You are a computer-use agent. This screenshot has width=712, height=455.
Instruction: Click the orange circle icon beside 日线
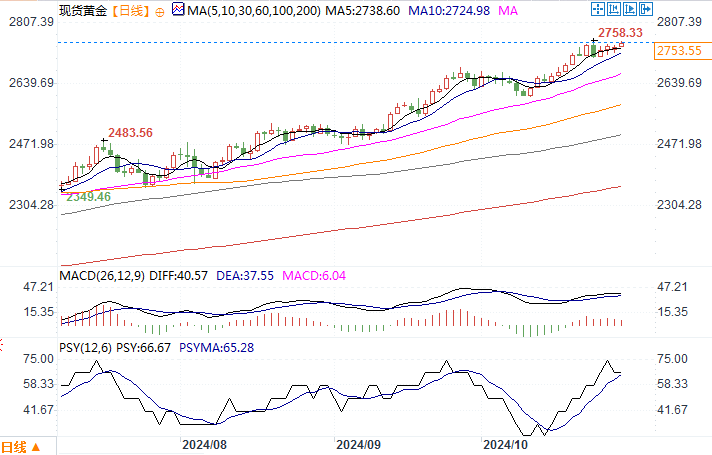(x=161, y=10)
